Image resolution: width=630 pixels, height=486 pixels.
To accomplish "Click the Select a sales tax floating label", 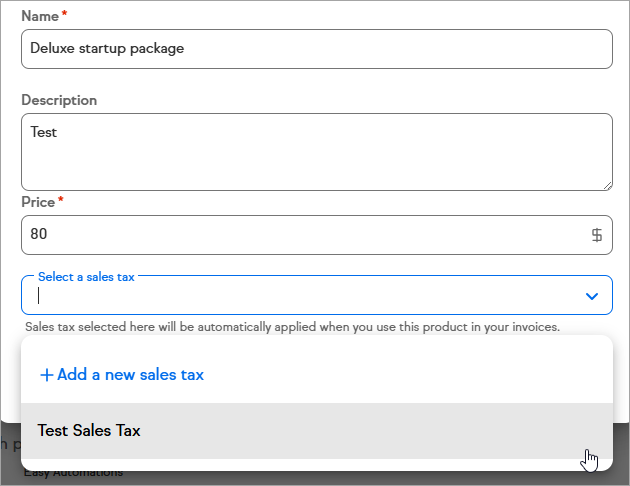I will pos(85,277).
